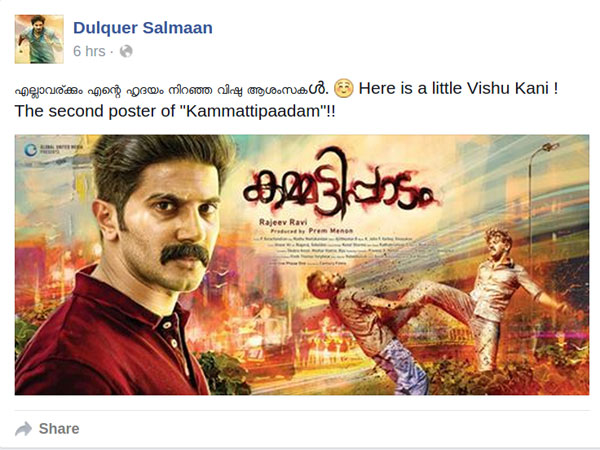This screenshot has width=600, height=450.
Task: Click the red Malayalam movie title on poster
Action: click(x=340, y=184)
